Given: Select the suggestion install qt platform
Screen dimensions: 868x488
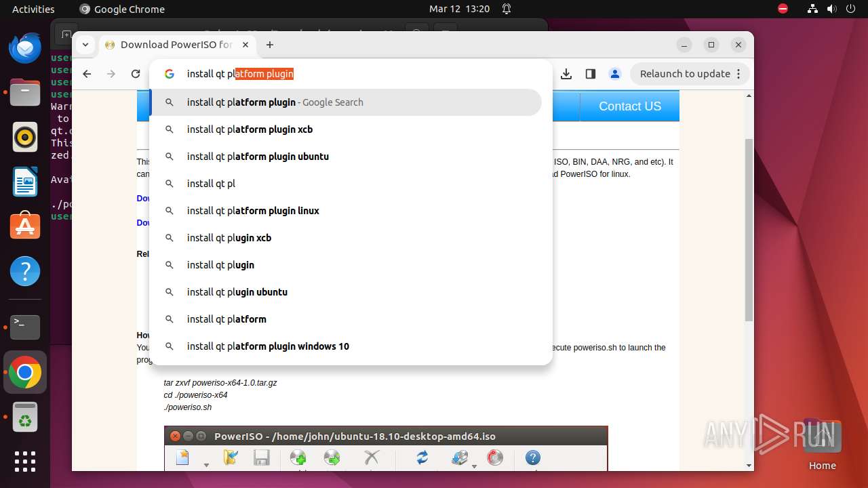Looking at the screenshot, I should point(345,319).
